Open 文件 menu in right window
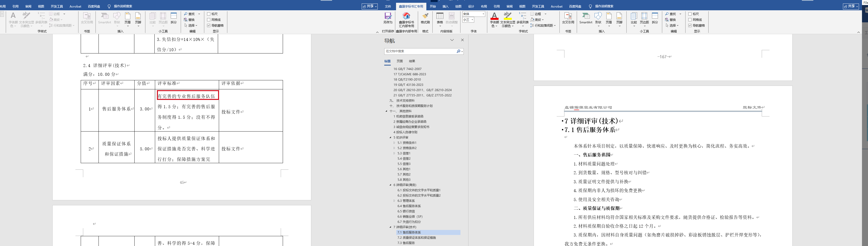This screenshot has height=246, width=868. click(x=388, y=7)
